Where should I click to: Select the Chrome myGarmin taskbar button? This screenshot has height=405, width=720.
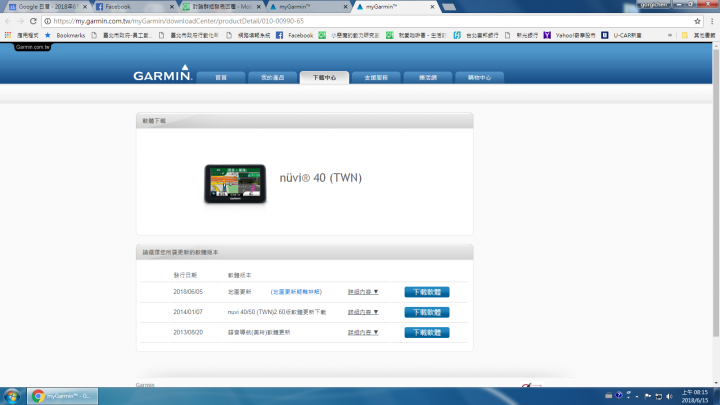62,396
